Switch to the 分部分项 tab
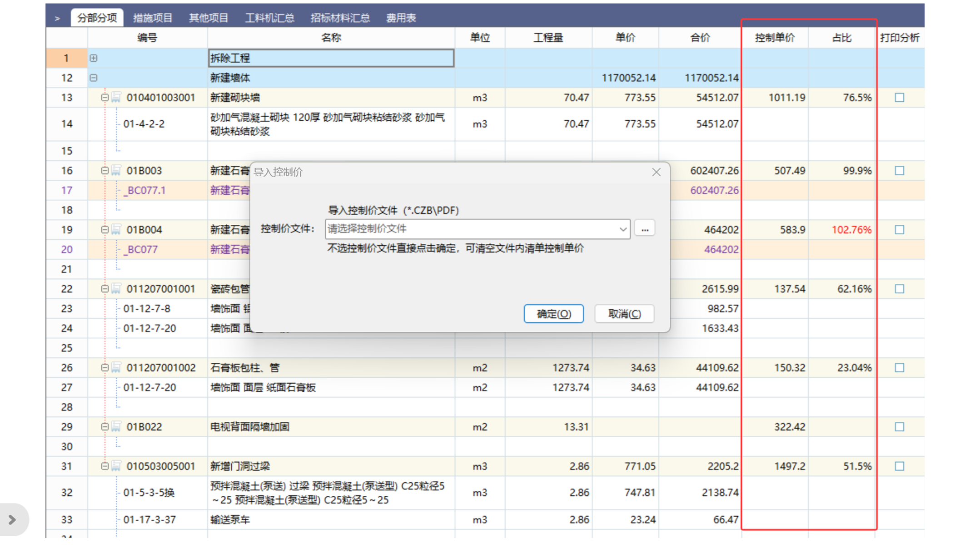 pos(97,18)
